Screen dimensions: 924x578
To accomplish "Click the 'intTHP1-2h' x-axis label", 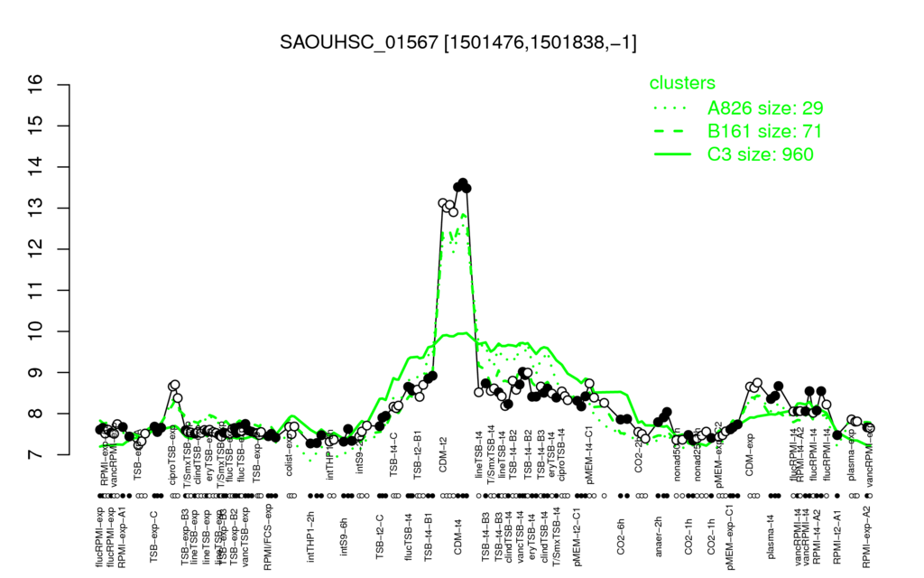I will pyautogui.click(x=310, y=536).
